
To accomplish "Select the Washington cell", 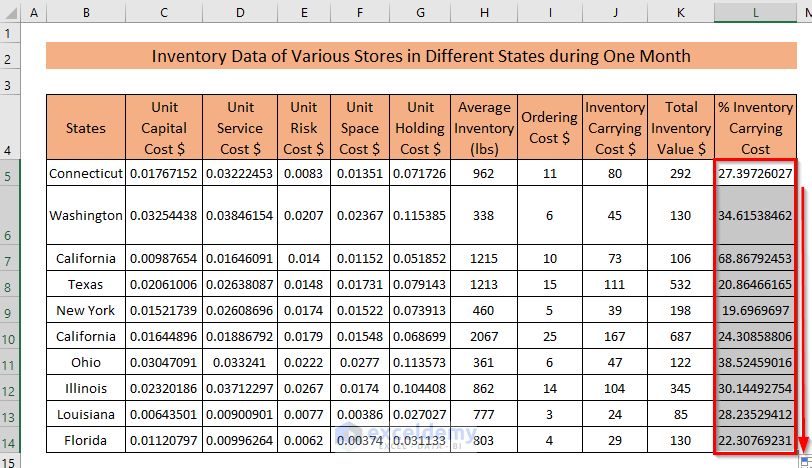I will click(86, 215).
